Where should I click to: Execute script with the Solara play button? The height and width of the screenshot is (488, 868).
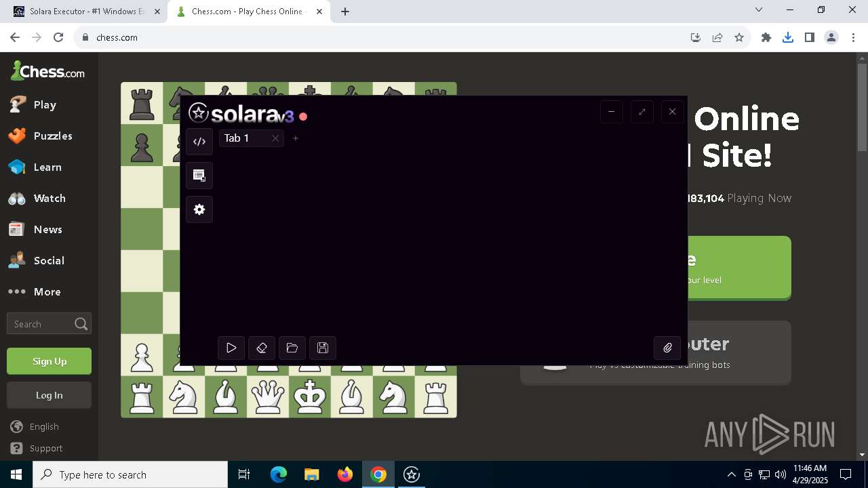click(231, 348)
